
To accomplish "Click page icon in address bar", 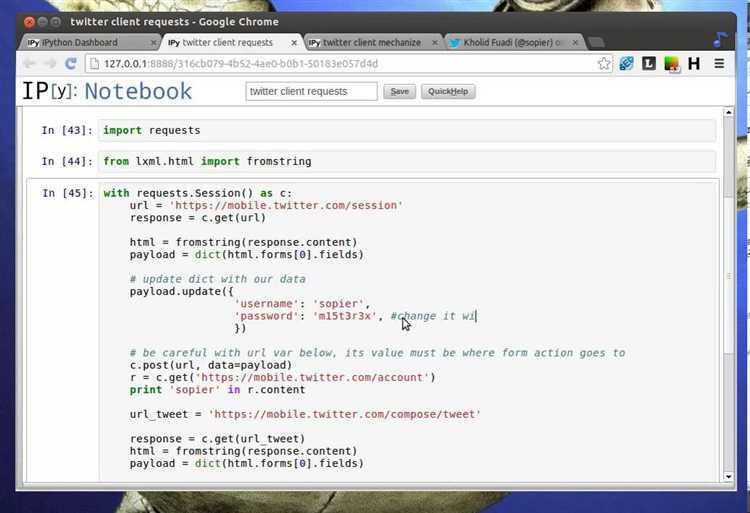I will (94, 64).
